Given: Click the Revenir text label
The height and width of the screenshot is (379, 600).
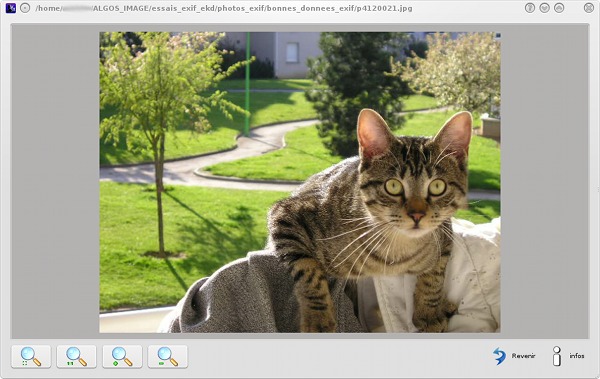Looking at the screenshot, I should pos(523,356).
